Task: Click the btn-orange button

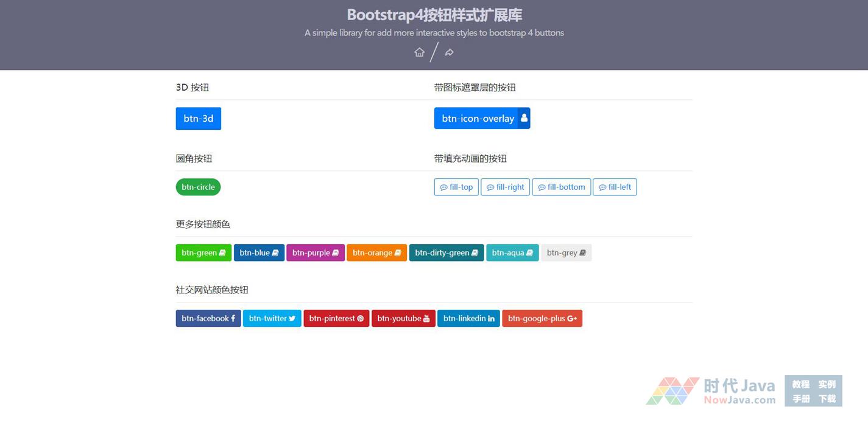Action: point(376,253)
